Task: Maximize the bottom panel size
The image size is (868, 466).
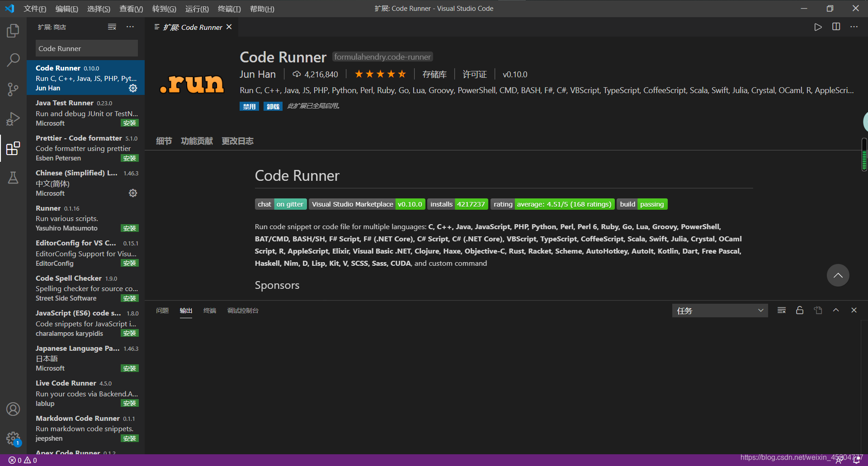Action: click(836, 310)
